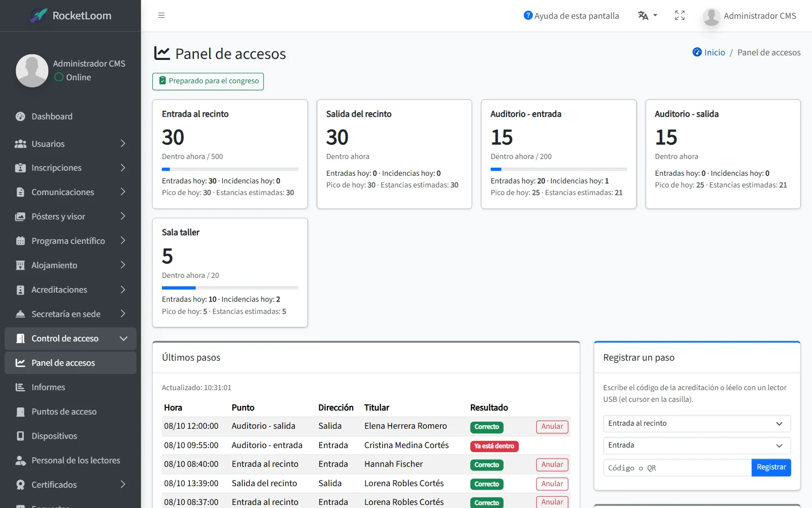Click the Registrar button
This screenshot has height=508, width=812.
(771, 467)
